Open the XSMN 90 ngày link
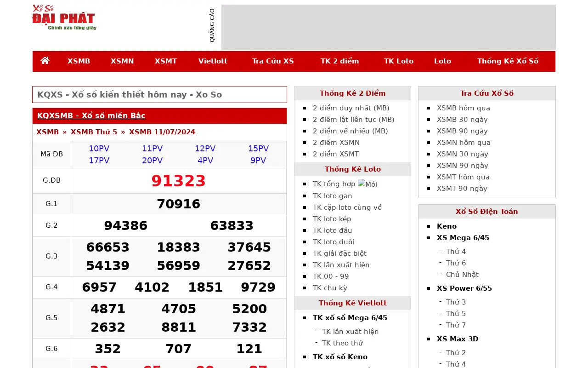This screenshot has height=368, width=588. [x=463, y=166]
